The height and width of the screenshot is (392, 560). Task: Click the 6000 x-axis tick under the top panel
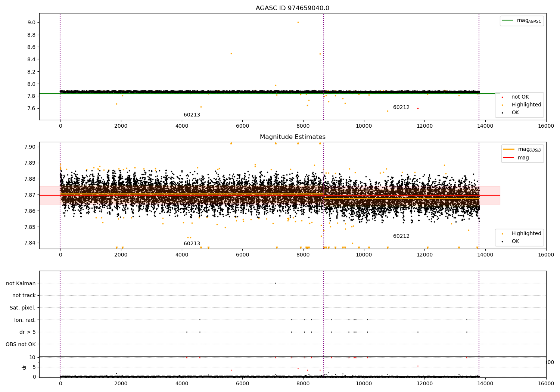242,126
